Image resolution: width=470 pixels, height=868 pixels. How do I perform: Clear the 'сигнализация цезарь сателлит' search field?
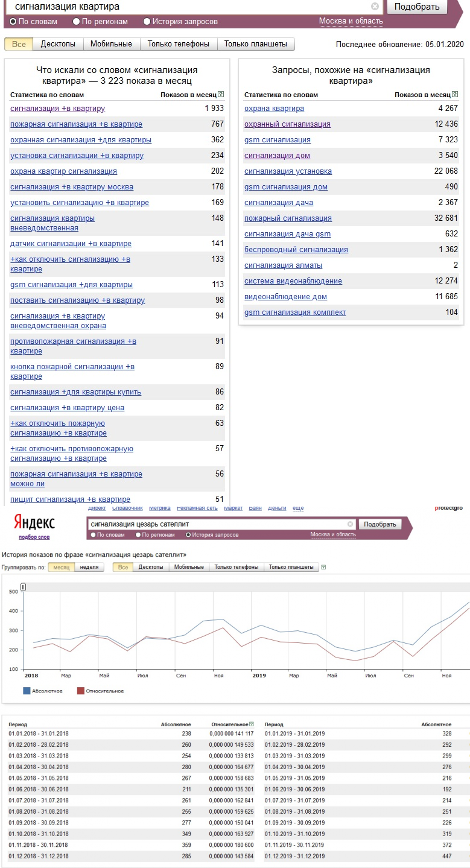pyautogui.click(x=350, y=524)
